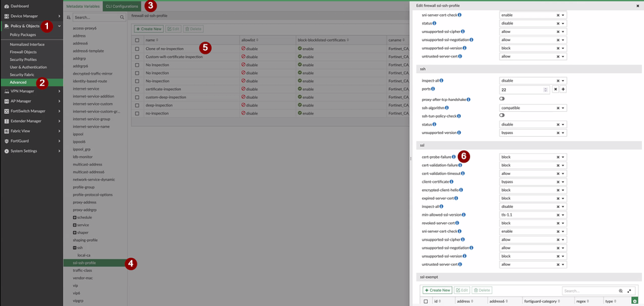This screenshot has height=306, width=644.
Task: Open the expired-server-cert dropdown
Action: click(533, 199)
